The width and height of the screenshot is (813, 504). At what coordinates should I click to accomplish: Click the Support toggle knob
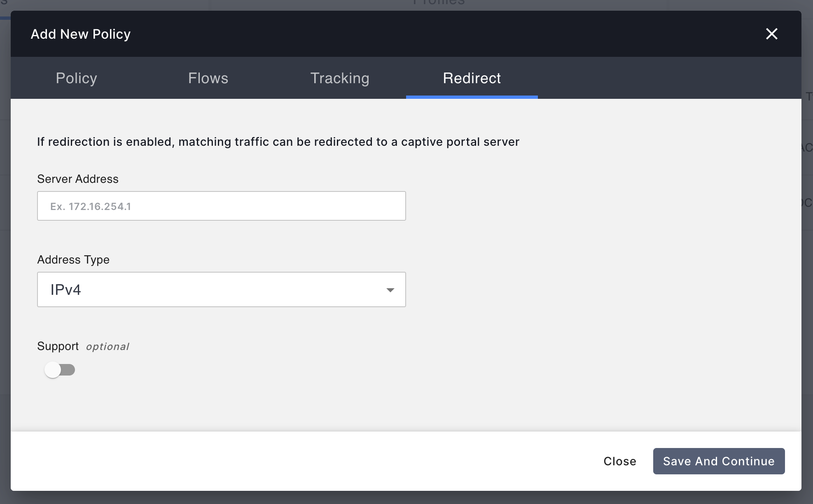53,370
